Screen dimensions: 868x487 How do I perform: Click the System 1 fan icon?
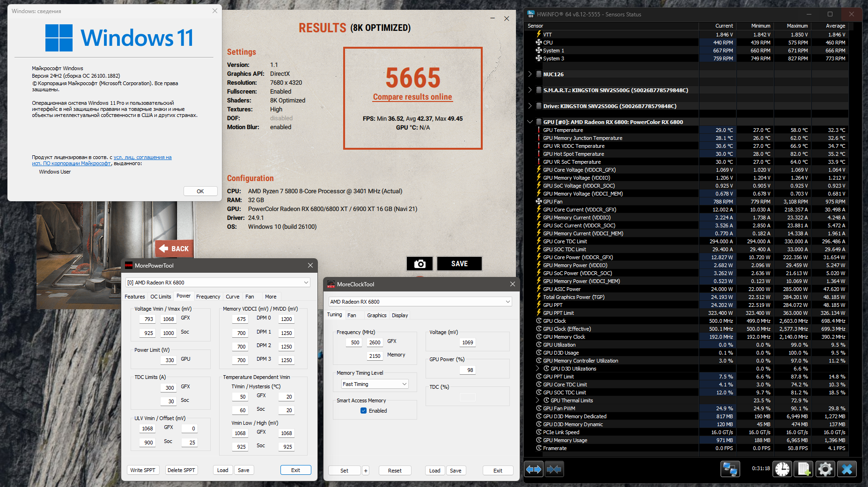click(539, 51)
